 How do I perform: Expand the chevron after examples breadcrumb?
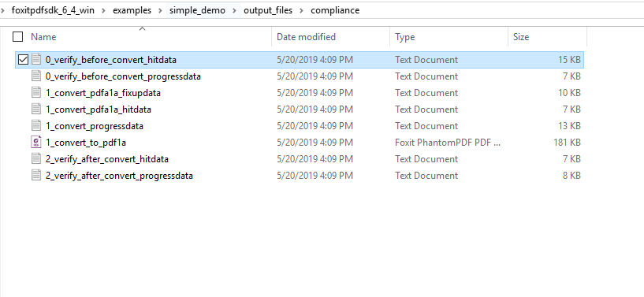pyautogui.click(x=160, y=11)
